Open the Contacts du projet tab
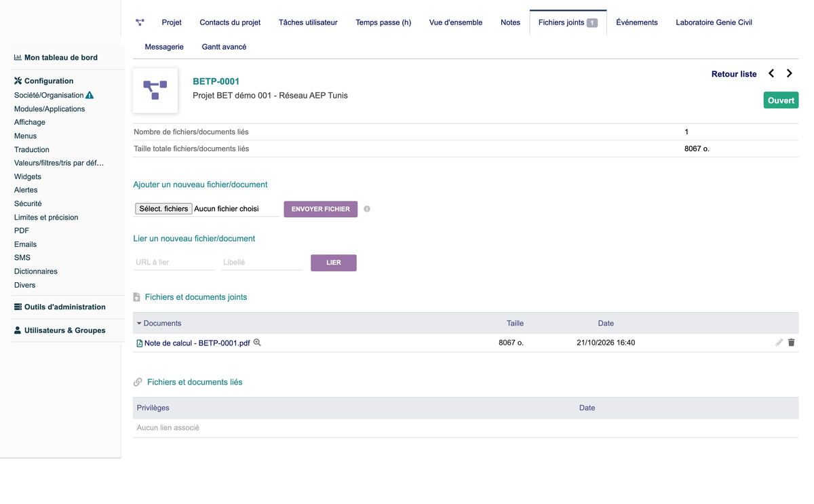Screen dimensions: 814x504 click(230, 22)
